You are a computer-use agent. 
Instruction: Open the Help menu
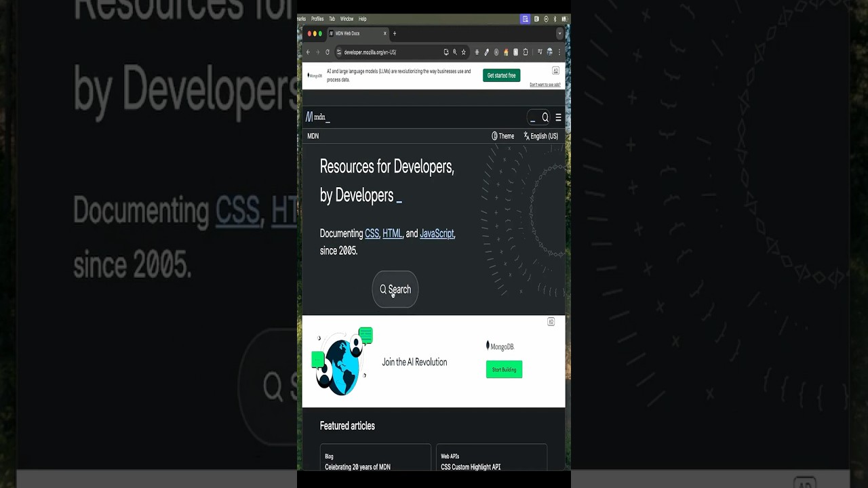pyautogui.click(x=363, y=19)
